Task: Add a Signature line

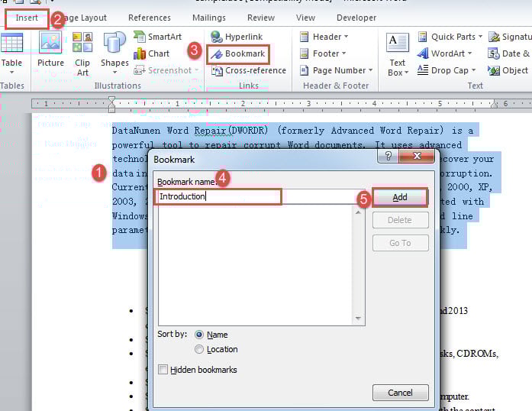Action: point(510,37)
